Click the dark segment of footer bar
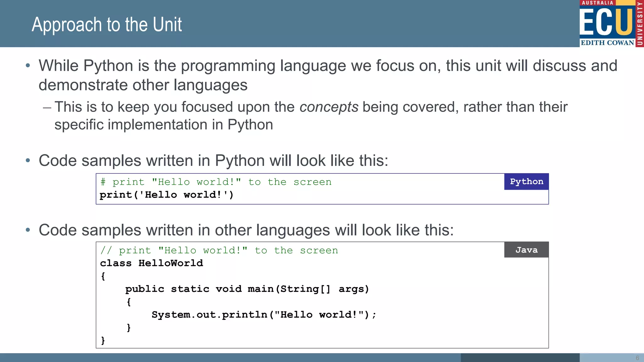The image size is (644, 362). (520, 358)
